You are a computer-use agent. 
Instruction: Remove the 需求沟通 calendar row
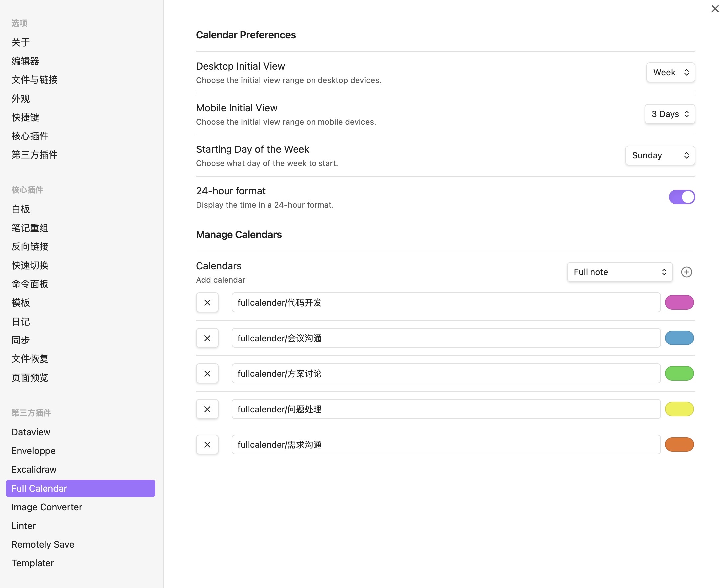pyautogui.click(x=207, y=445)
